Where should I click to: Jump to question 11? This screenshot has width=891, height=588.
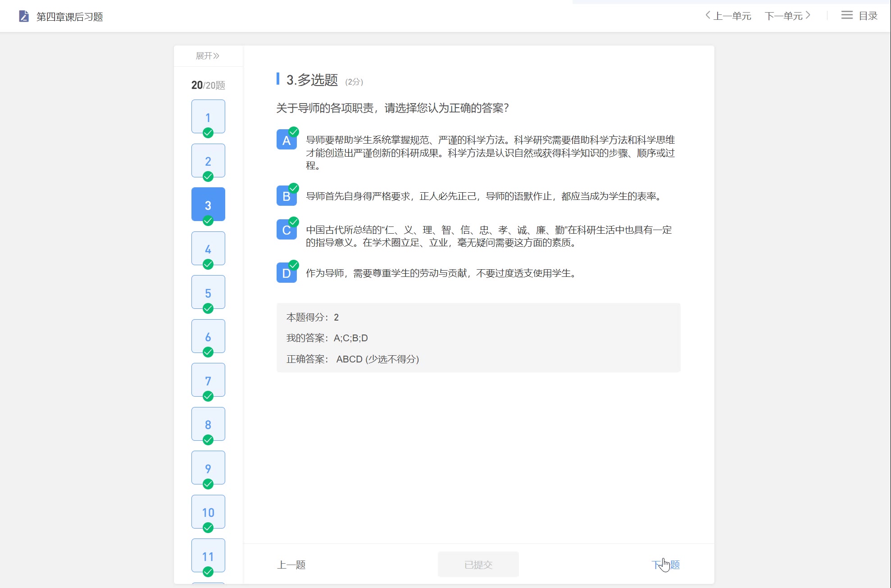208,555
